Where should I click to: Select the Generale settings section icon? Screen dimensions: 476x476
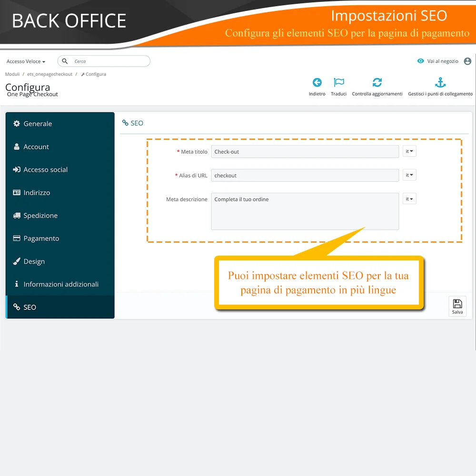click(18, 123)
